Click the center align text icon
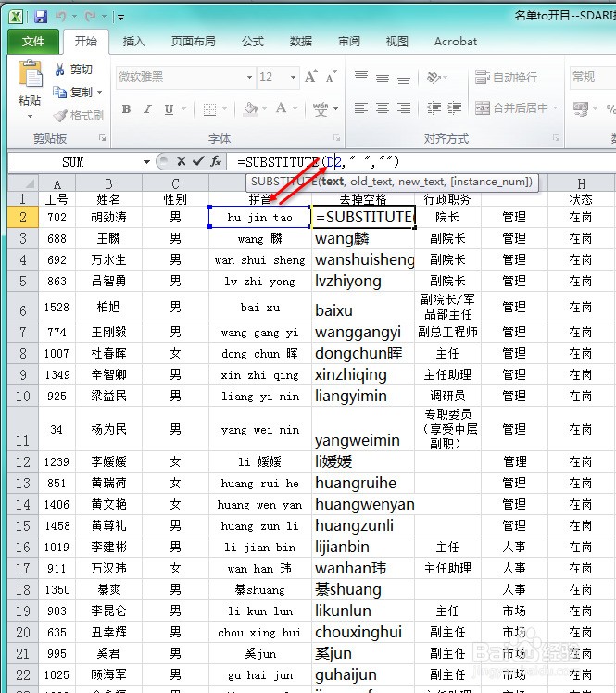 click(x=383, y=107)
